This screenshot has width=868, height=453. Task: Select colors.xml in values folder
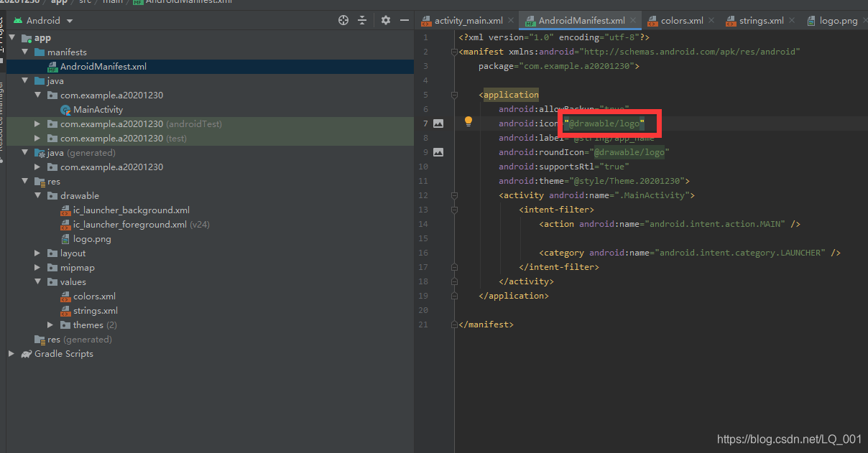(94, 296)
